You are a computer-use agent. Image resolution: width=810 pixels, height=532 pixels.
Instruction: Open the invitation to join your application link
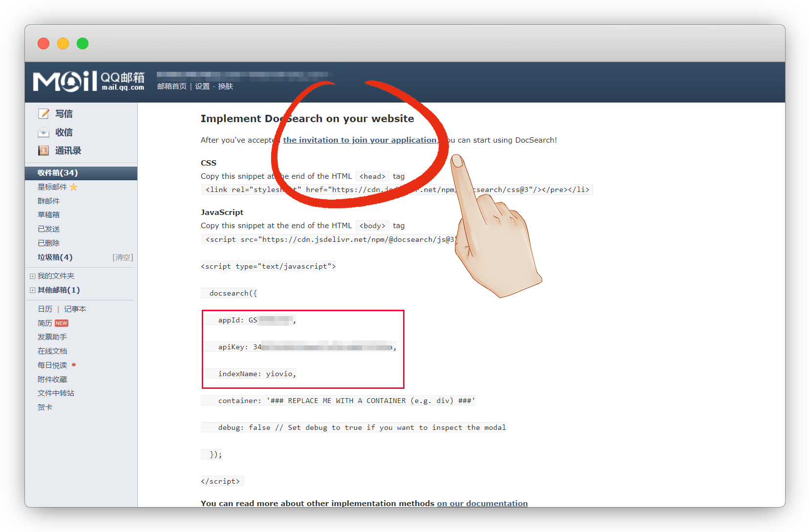(360, 140)
